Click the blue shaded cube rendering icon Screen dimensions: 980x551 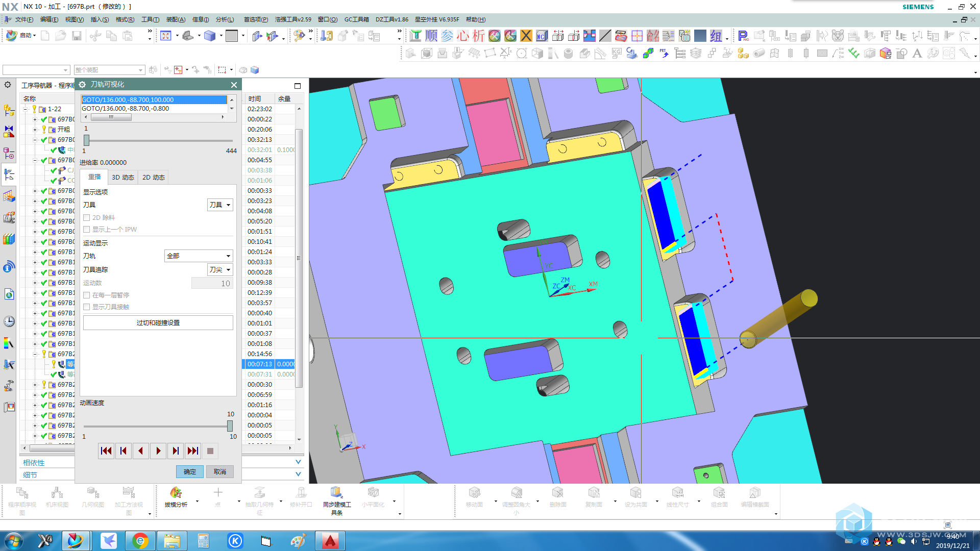[209, 36]
